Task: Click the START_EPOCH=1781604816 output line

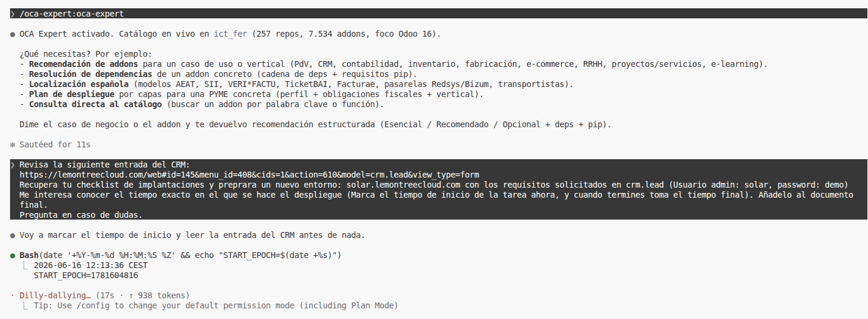Action: tap(86, 275)
